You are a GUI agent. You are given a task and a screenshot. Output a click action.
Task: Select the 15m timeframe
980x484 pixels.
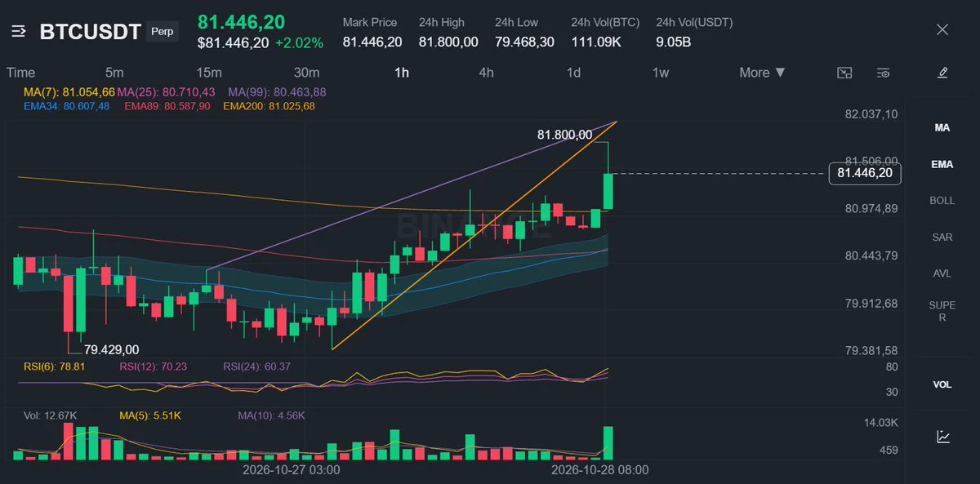(209, 73)
